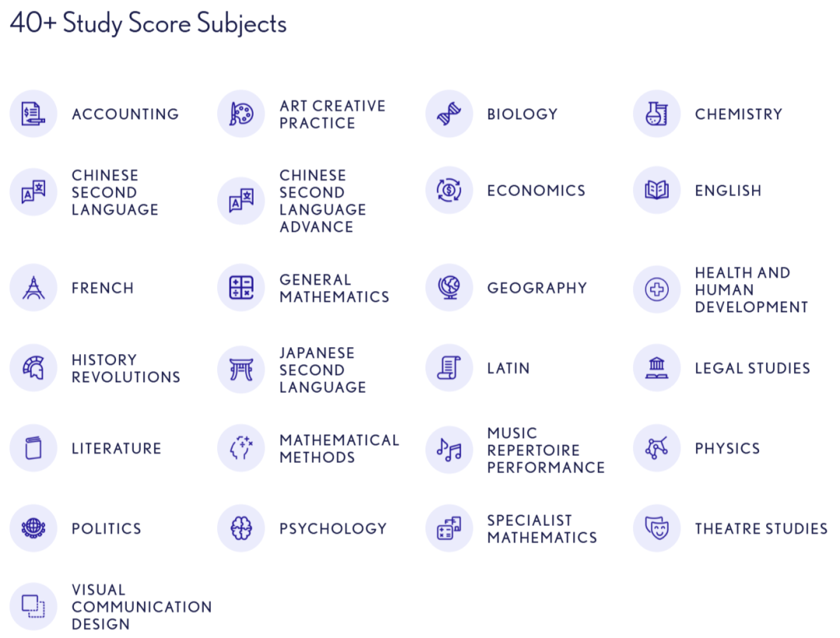Click the French Eiffel Tower icon
840x638 pixels.
coord(33,288)
